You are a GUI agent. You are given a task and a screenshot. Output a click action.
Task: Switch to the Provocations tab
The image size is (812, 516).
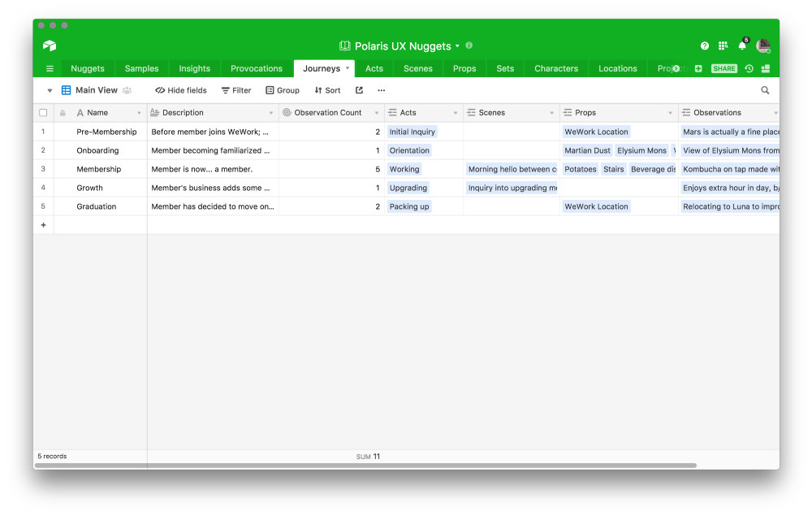tap(257, 68)
